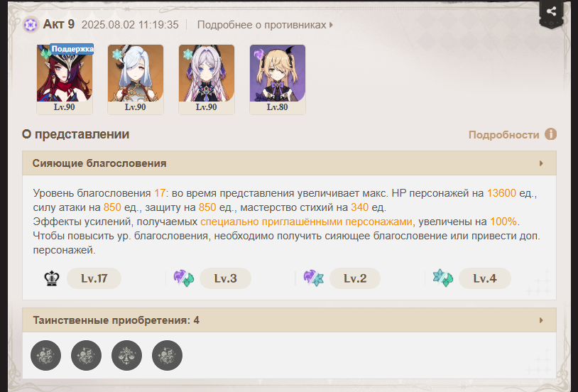Select the crown blessing level icon

point(52,278)
